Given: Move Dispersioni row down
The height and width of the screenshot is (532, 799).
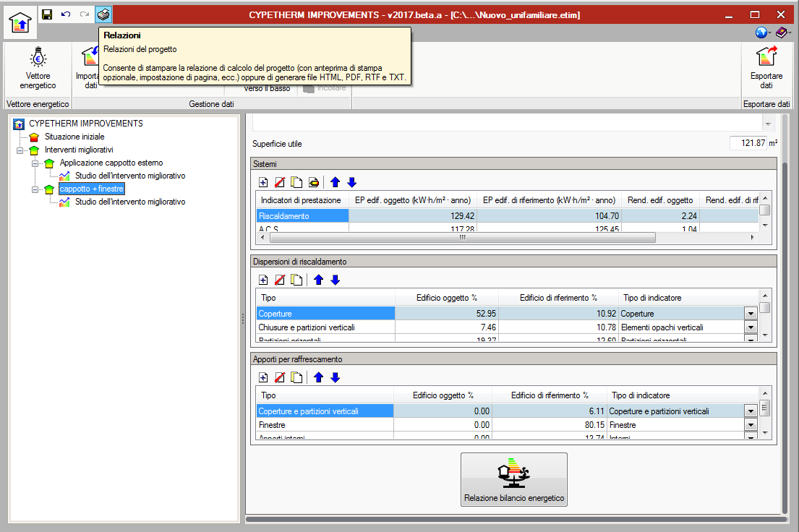Looking at the screenshot, I should click(x=335, y=280).
